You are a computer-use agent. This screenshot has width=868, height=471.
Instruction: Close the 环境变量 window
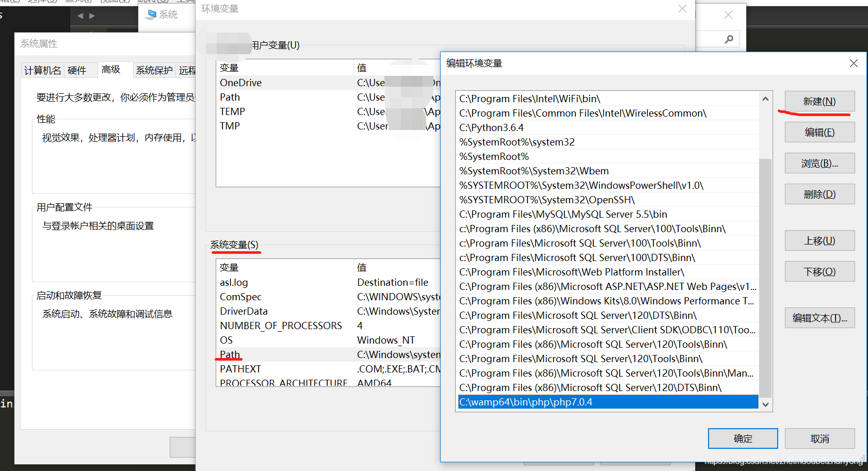coord(682,8)
